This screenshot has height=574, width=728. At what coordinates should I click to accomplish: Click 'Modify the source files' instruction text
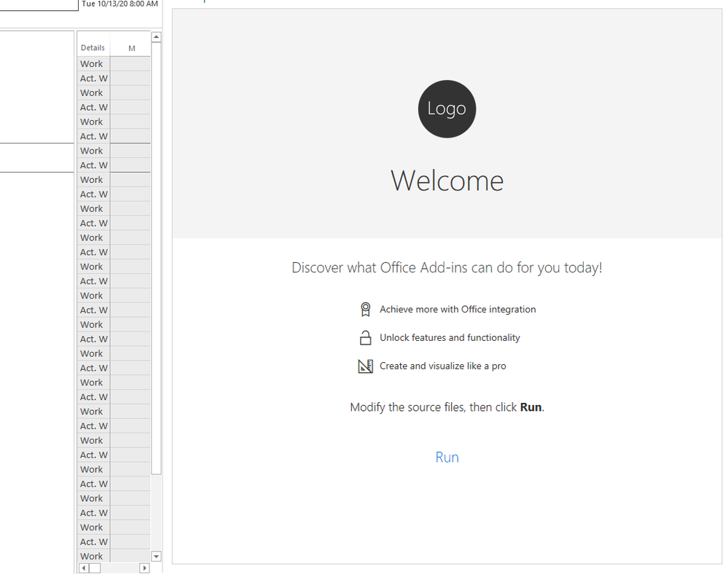pos(447,407)
